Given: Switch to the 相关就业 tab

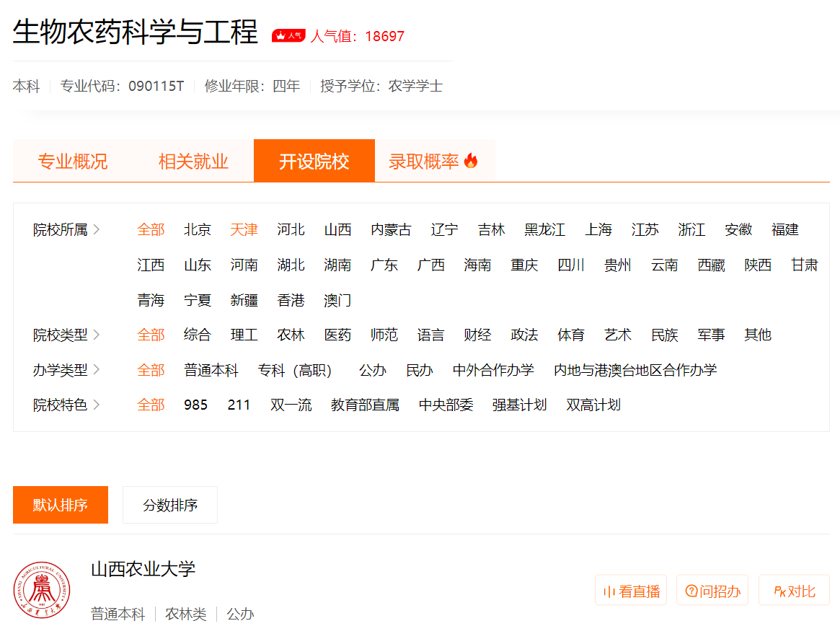Looking at the screenshot, I should pyautogui.click(x=193, y=161).
